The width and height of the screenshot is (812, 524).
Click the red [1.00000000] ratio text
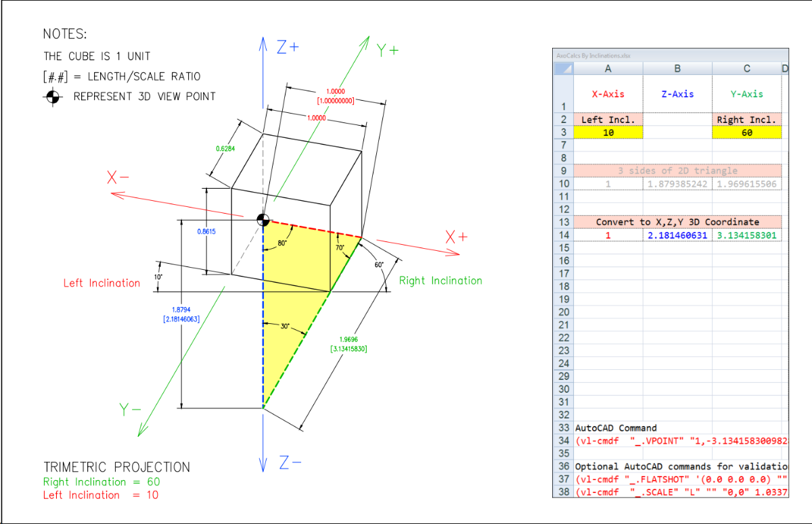click(x=336, y=100)
